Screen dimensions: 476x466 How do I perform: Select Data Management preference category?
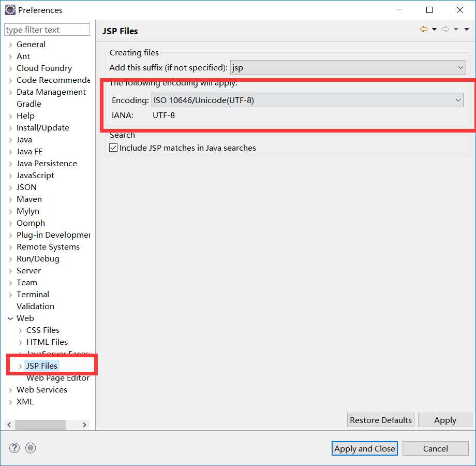click(51, 92)
